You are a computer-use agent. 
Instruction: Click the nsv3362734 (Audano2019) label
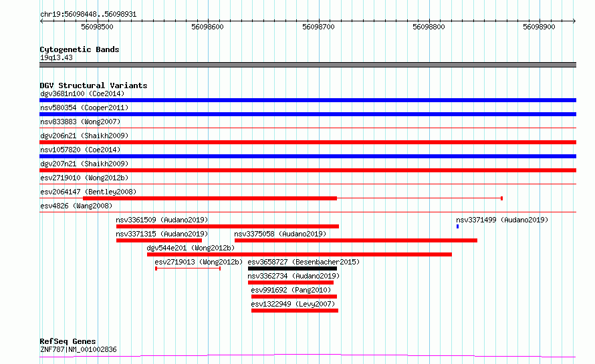[x=293, y=276]
